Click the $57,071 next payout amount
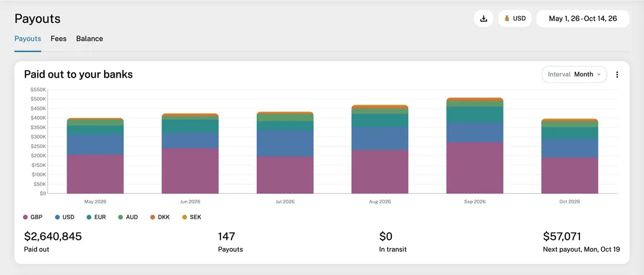 click(x=562, y=236)
